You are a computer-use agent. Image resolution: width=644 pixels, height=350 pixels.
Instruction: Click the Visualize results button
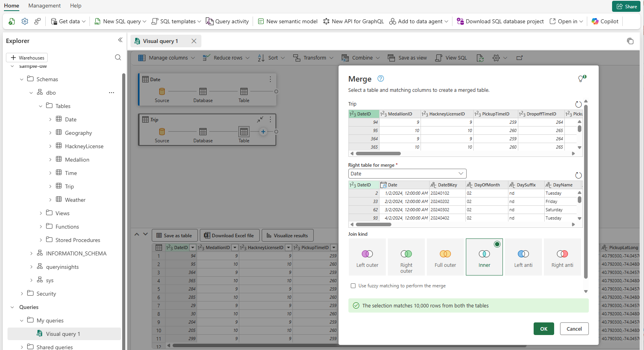[x=288, y=235]
